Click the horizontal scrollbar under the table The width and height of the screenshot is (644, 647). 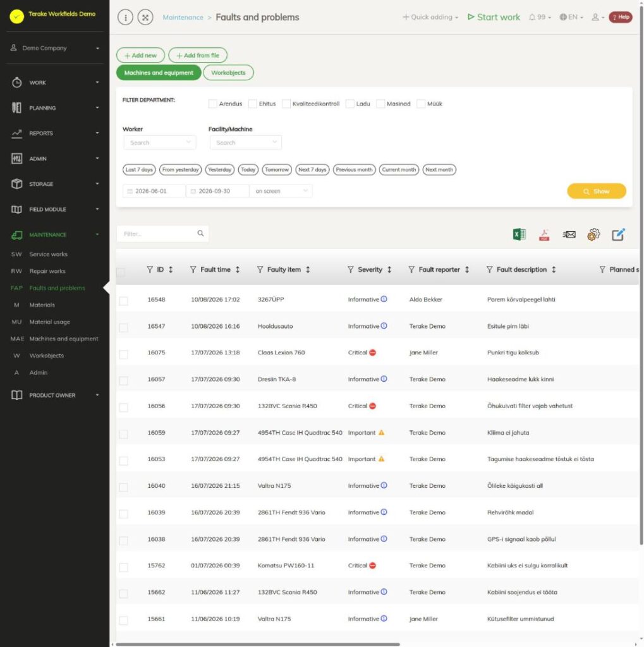[258, 644]
